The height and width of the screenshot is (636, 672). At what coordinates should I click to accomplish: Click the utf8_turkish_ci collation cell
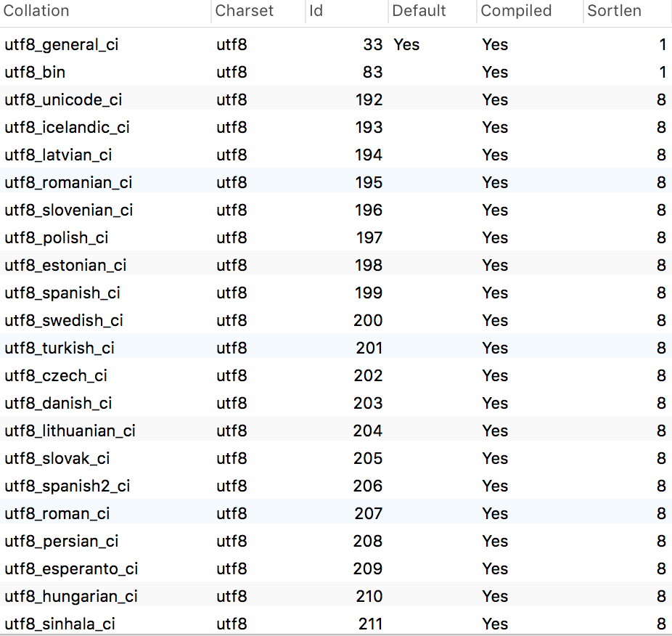click(x=60, y=348)
